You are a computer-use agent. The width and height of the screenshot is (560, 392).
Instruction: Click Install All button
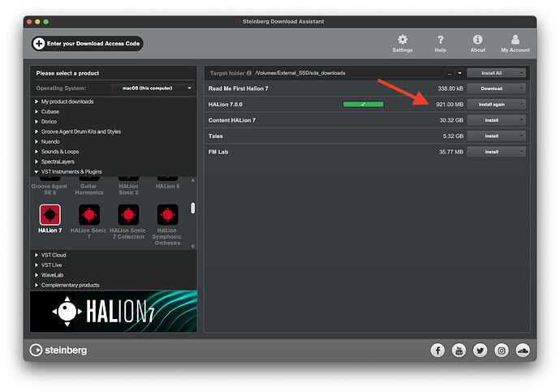click(492, 73)
